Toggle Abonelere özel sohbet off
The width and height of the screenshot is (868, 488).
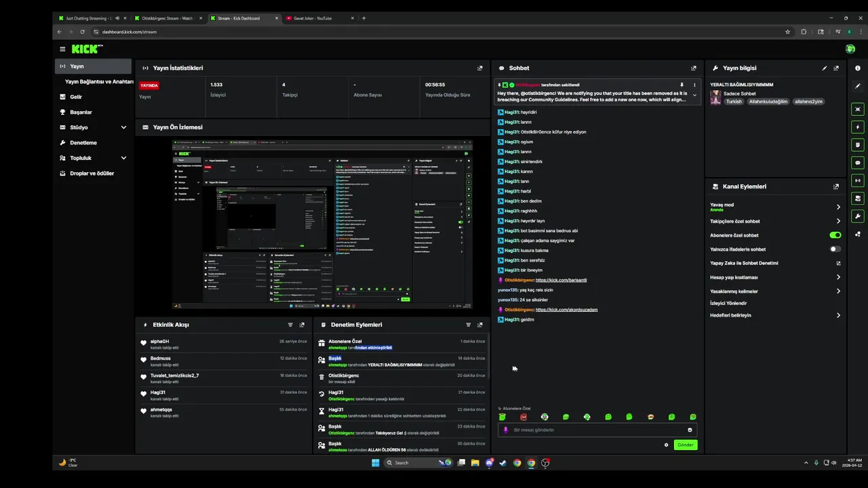click(835, 235)
